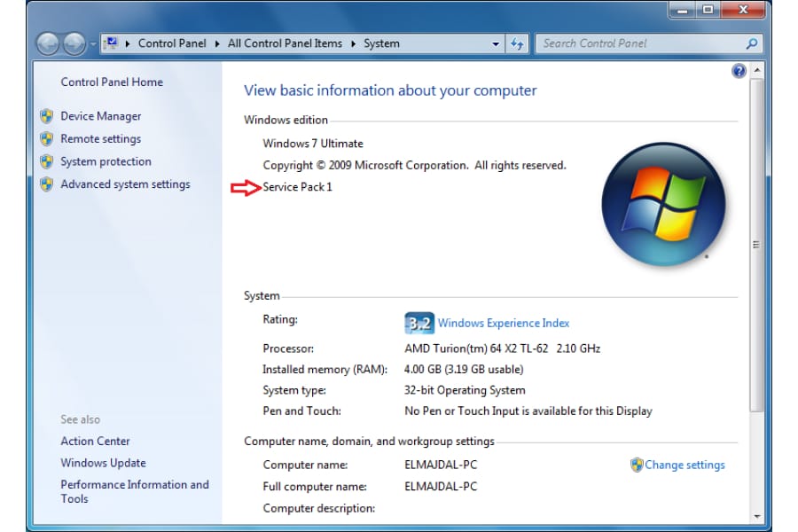Open the Windows Update link
The image size is (798, 532).
tap(104, 463)
